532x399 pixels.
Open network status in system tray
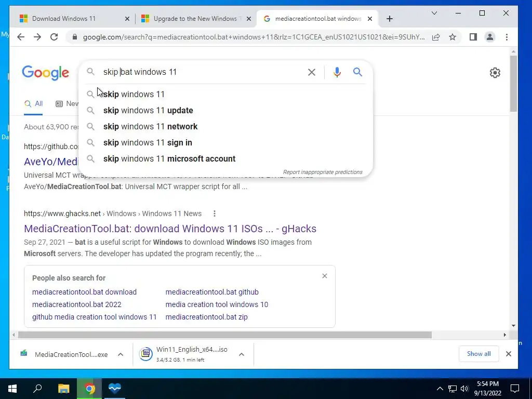click(453, 389)
